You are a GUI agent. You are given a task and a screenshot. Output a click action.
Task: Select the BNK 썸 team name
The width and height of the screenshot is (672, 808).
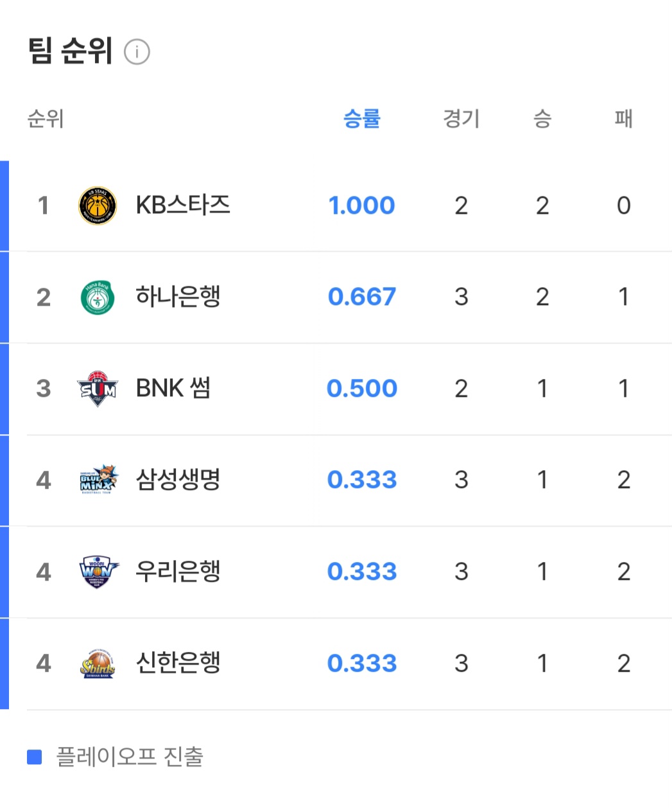click(x=173, y=389)
